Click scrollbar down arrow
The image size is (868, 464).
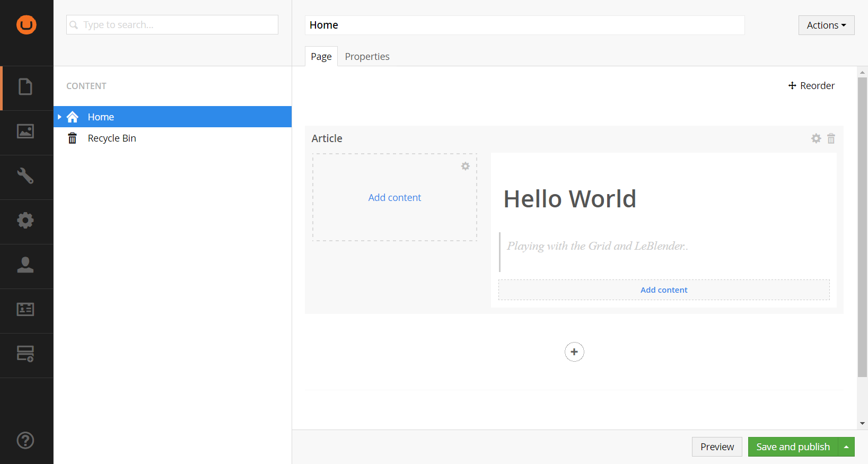coord(863,423)
